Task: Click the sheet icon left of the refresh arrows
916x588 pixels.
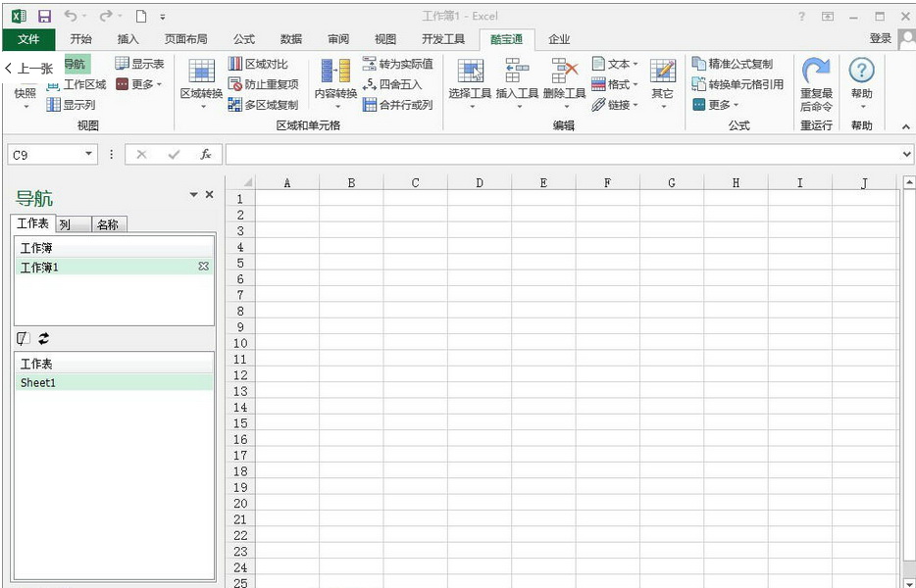Action: tap(23, 338)
